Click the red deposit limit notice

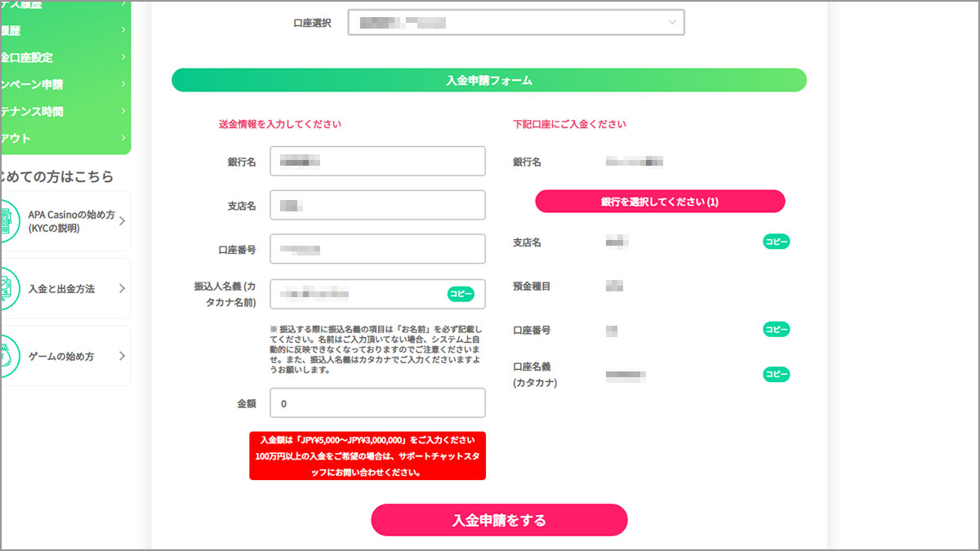pos(367,456)
